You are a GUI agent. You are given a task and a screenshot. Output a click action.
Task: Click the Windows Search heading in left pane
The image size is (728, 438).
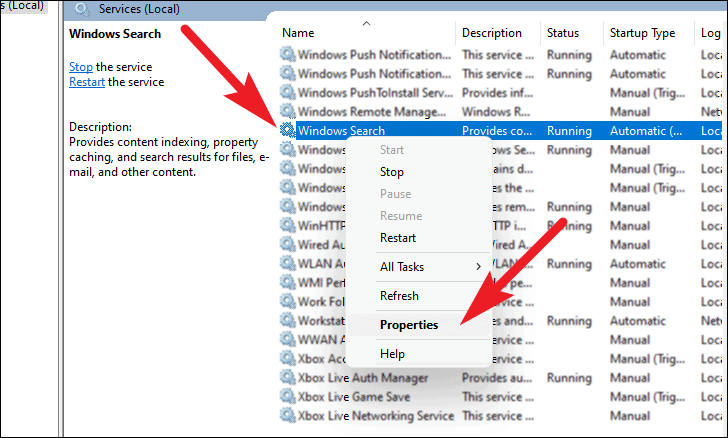[115, 34]
